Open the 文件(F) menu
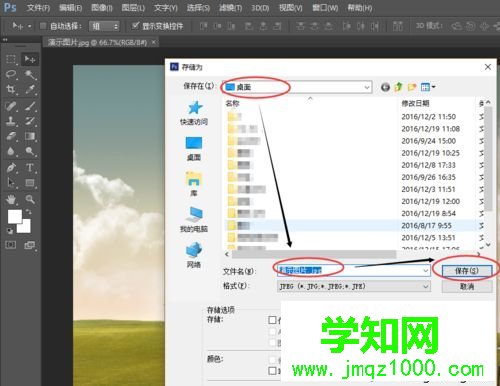The height and width of the screenshot is (386, 500). pos(38,8)
